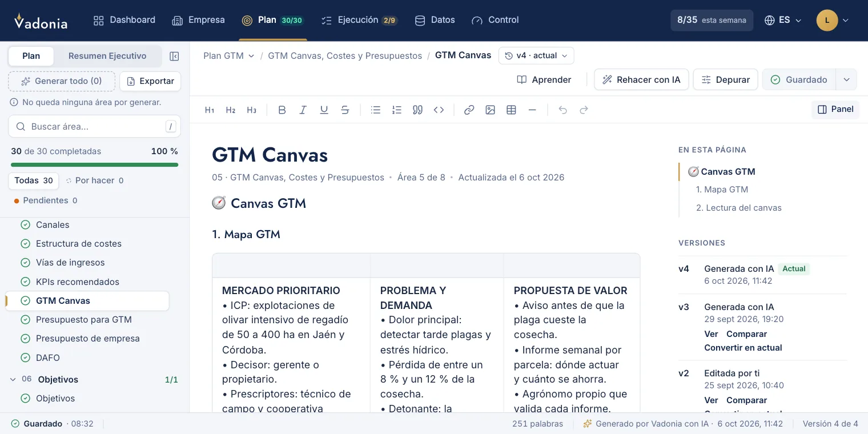Open the Aprender link

544,80
